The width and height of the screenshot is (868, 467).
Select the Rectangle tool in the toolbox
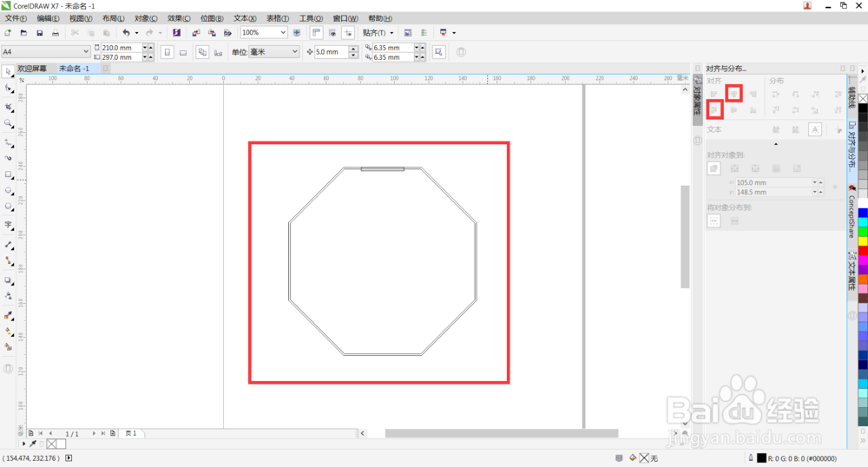point(8,174)
